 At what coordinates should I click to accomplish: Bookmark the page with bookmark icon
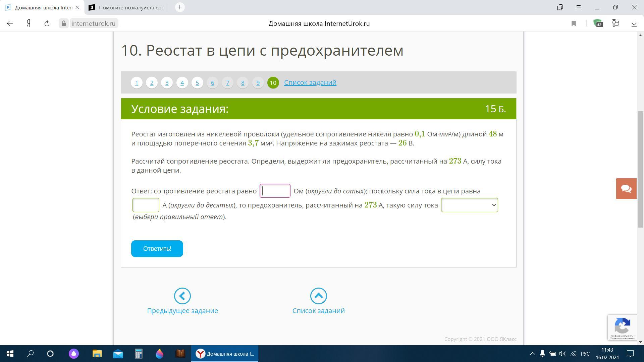574,23
